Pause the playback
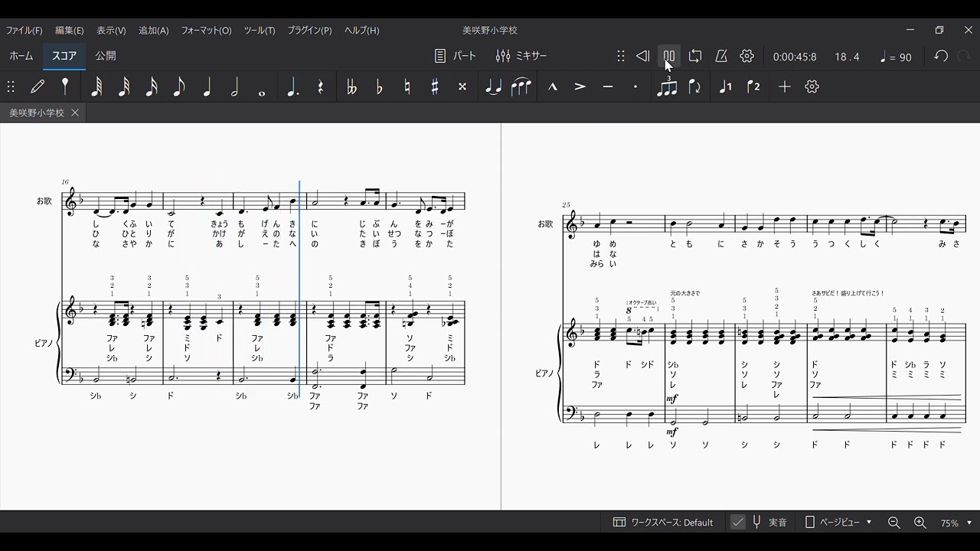 click(x=669, y=56)
